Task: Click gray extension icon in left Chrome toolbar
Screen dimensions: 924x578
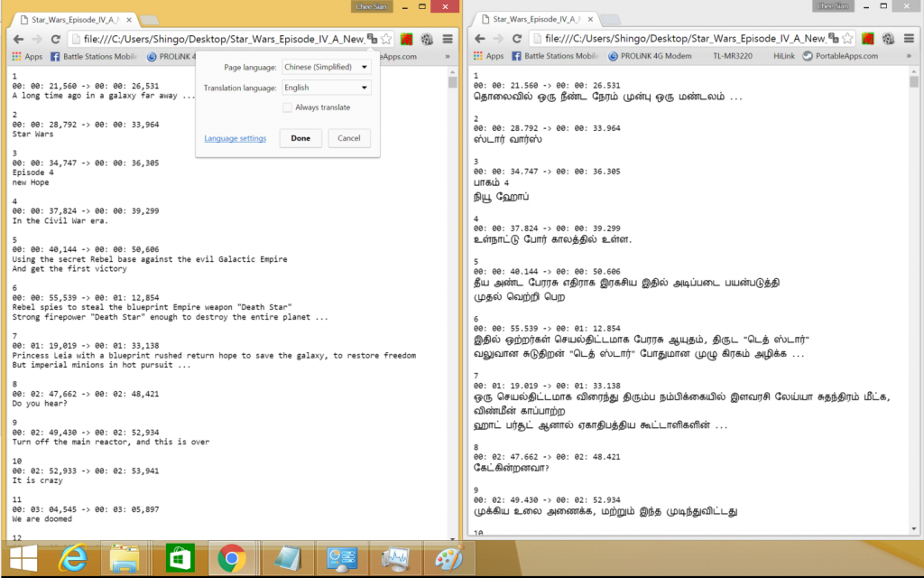Action: click(427, 40)
